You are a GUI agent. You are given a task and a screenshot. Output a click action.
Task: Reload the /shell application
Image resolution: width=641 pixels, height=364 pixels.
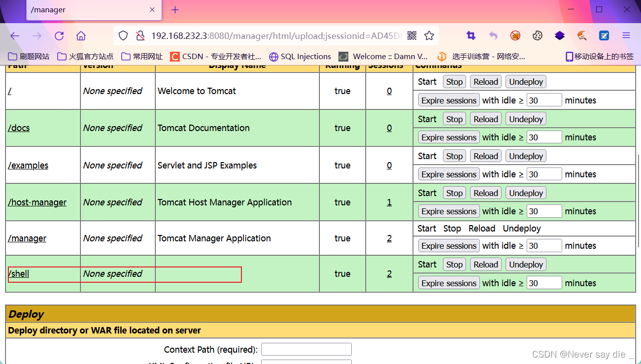pyautogui.click(x=486, y=265)
